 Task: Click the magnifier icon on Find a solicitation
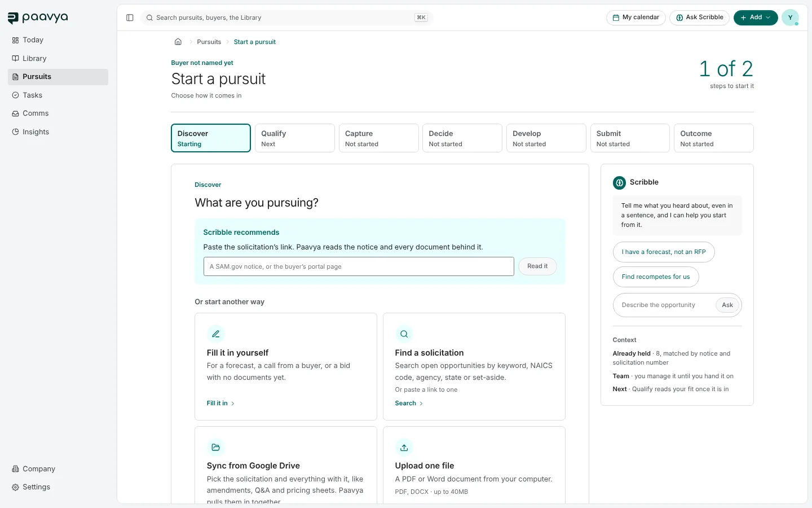tap(404, 334)
